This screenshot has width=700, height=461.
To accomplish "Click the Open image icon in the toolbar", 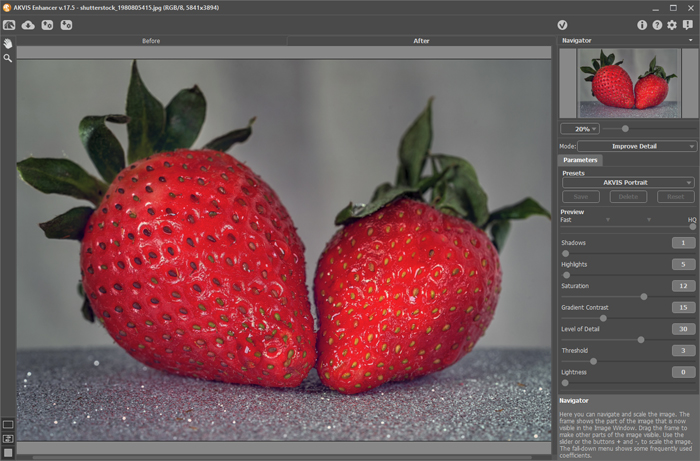I will tap(8, 24).
